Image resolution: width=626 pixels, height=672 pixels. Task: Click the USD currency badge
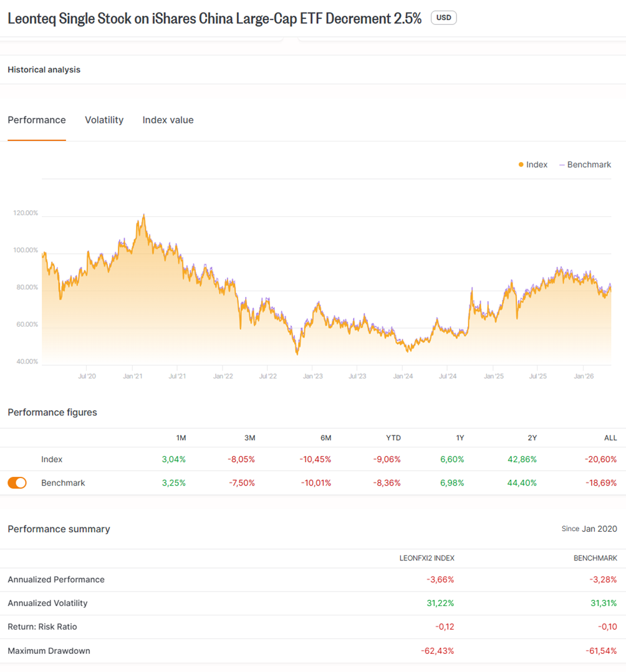(x=443, y=17)
